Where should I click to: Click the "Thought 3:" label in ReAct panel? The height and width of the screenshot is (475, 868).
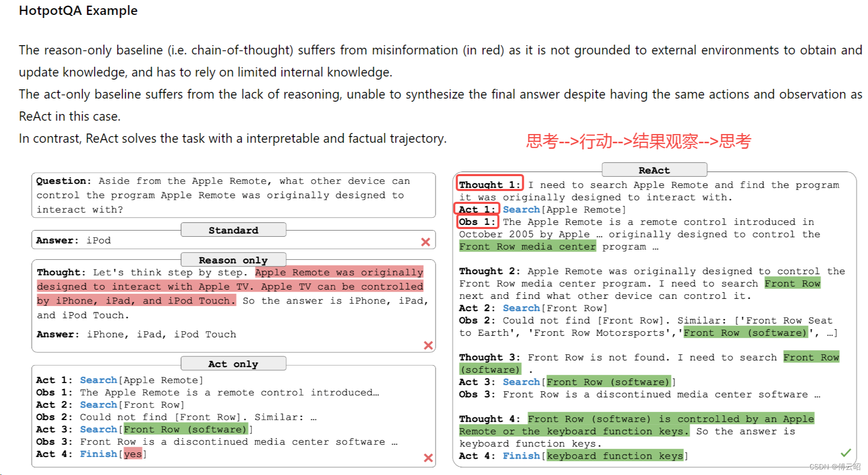[x=490, y=357]
